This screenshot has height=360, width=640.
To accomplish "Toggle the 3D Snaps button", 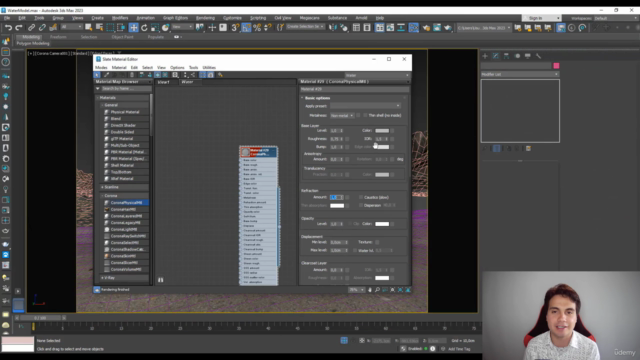I will pos(235,28).
